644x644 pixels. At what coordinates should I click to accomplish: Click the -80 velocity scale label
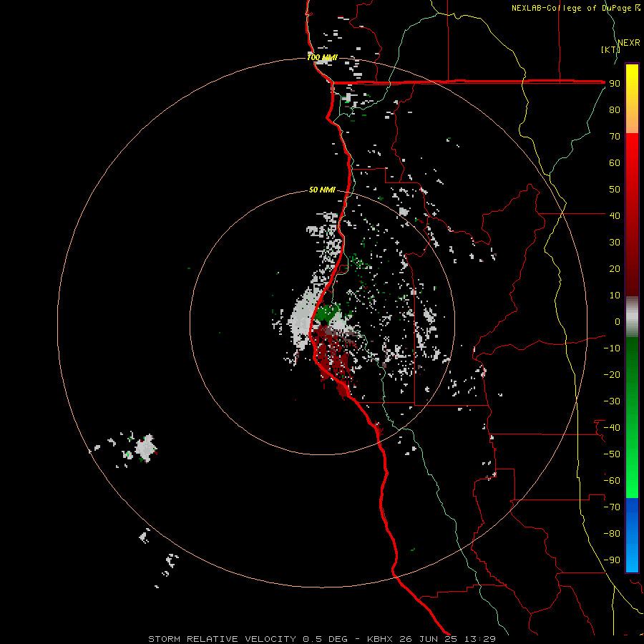(612, 534)
